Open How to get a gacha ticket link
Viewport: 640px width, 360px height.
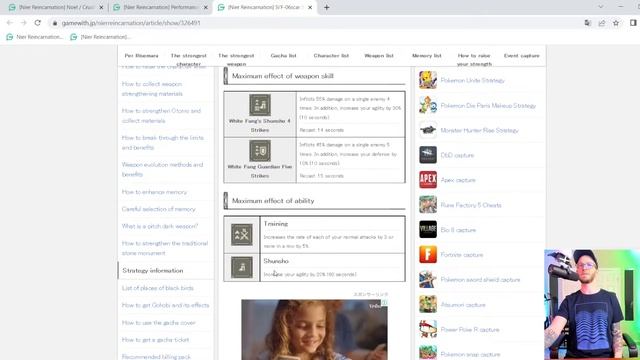point(155,340)
